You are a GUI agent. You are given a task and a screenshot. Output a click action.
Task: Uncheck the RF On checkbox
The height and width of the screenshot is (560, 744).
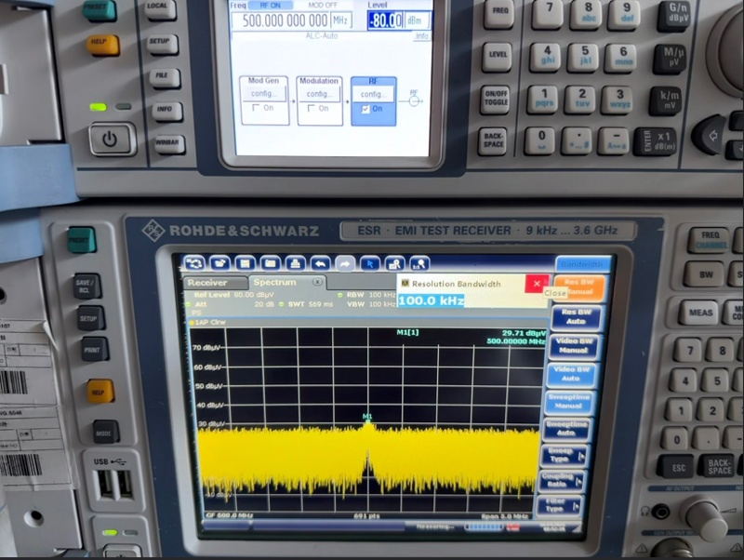click(x=365, y=109)
